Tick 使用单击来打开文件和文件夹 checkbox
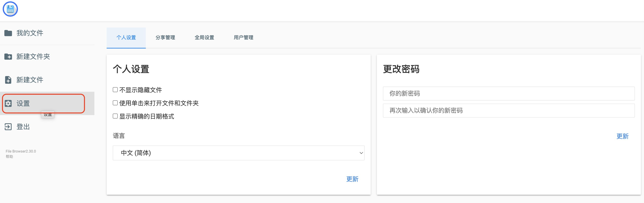The width and height of the screenshot is (644, 203). tap(115, 103)
